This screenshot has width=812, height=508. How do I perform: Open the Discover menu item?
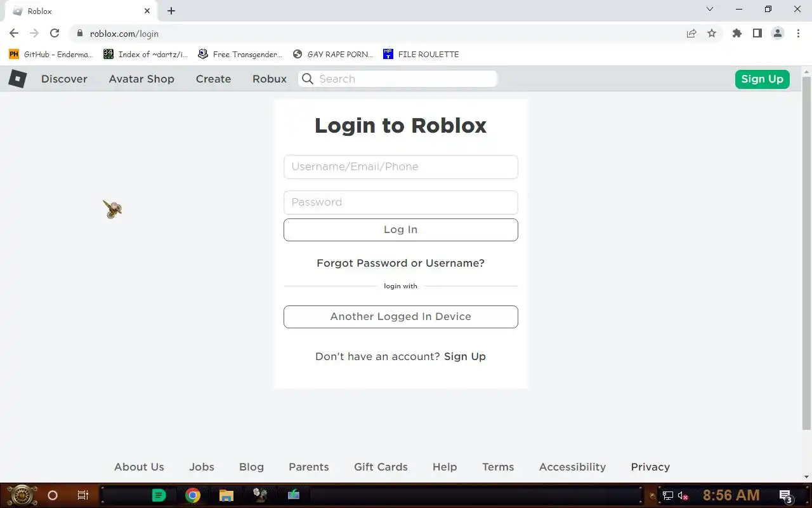(x=64, y=79)
